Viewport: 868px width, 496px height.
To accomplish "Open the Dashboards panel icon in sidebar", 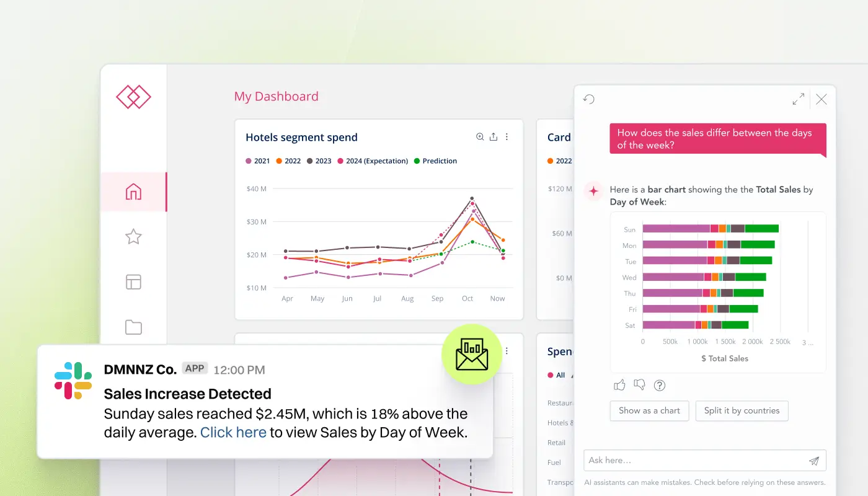I will pyautogui.click(x=133, y=281).
